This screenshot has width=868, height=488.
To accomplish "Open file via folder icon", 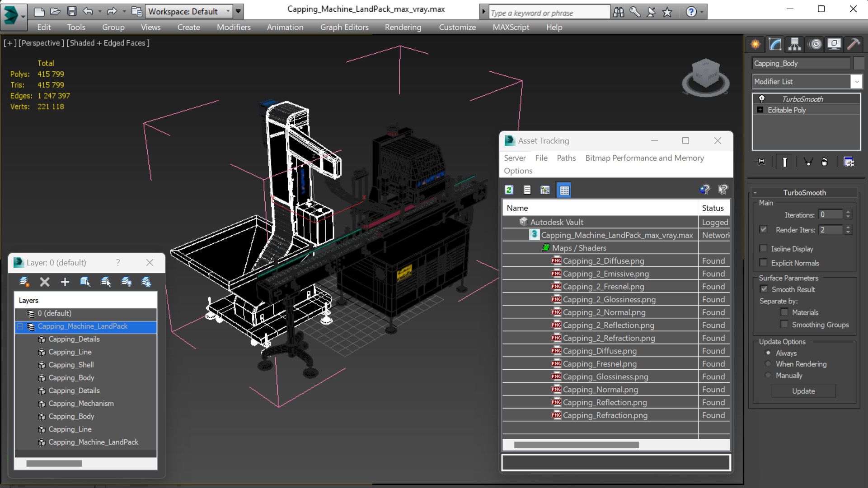I will click(55, 11).
